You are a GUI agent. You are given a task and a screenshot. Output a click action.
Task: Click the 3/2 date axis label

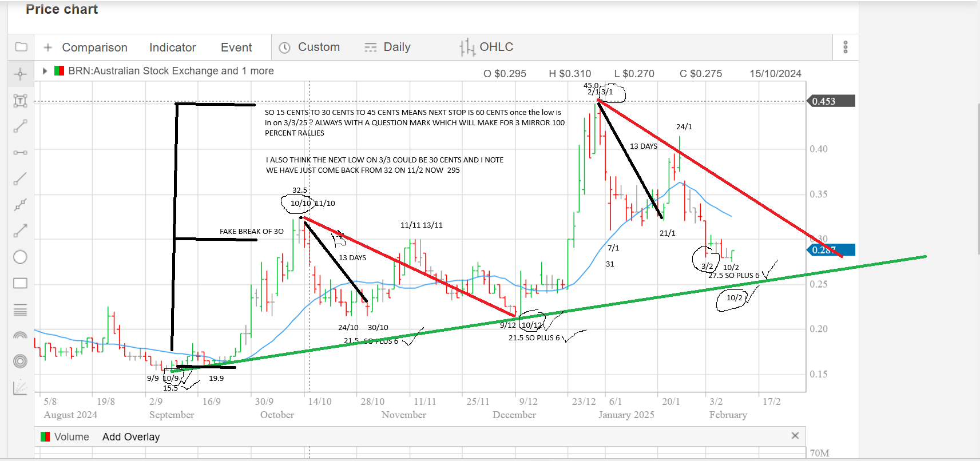(x=716, y=402)
